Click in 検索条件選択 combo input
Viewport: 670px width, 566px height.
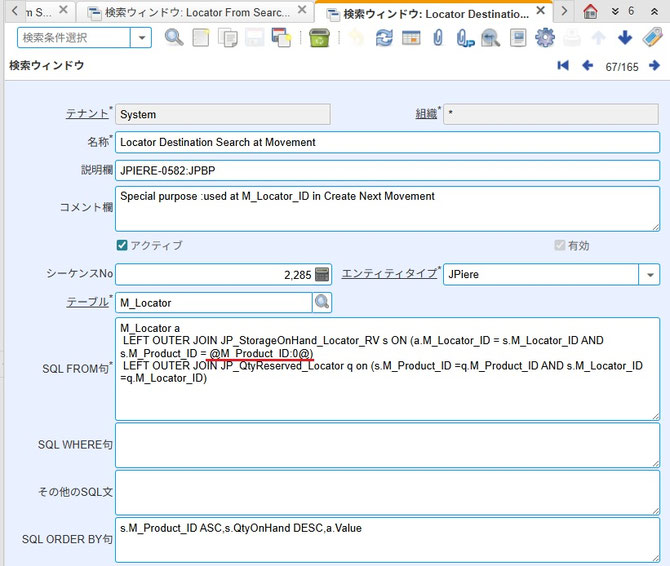pos(73,38)
